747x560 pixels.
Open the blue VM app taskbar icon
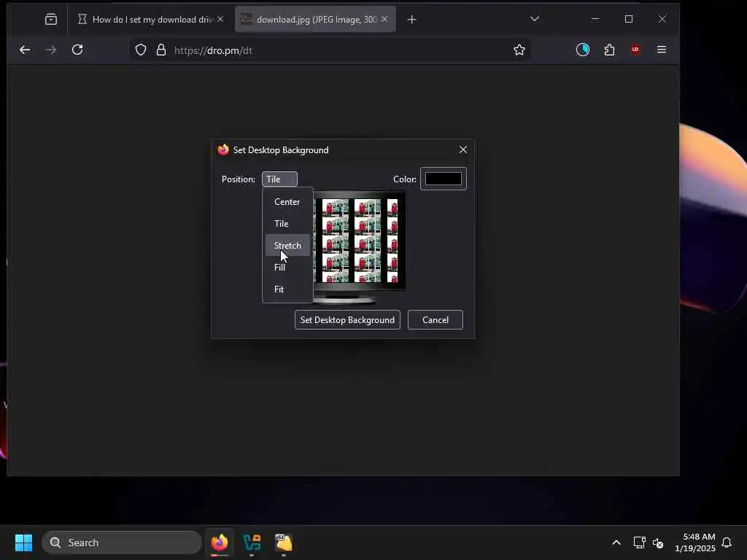(252, 542)
